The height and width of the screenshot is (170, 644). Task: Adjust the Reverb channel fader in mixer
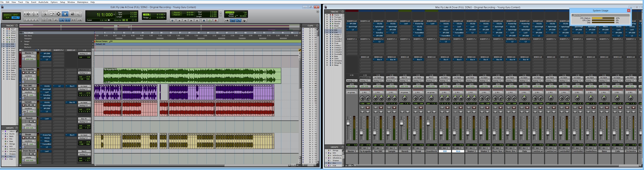pyautogui.click(x=402, y=123)
